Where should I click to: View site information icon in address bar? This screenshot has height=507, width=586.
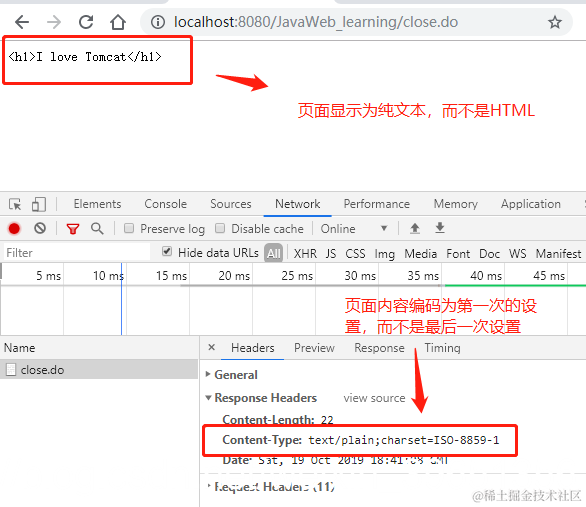point(158,22)
